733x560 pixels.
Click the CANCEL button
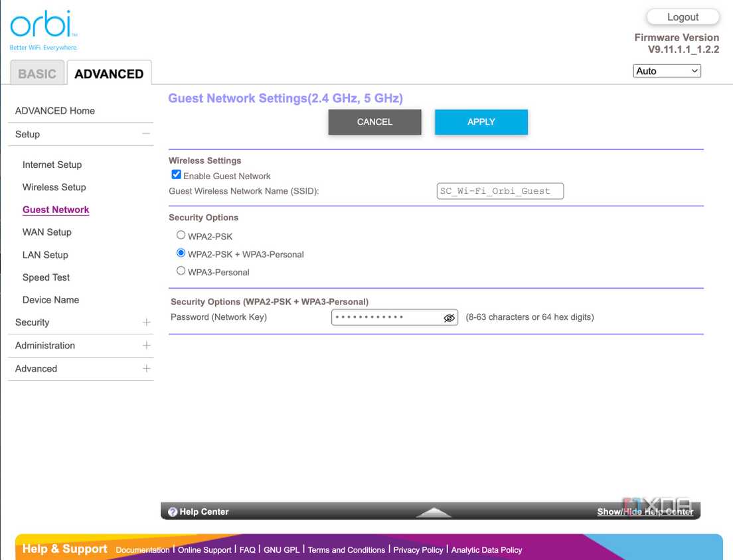pyautogui.click(x=374, y=122)
